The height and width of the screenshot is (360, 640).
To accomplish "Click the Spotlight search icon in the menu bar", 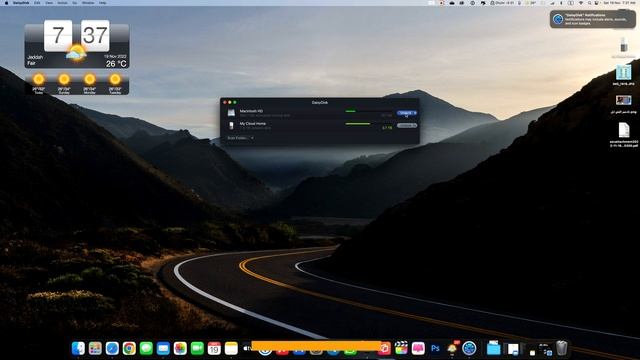I will click(x=590, y=3).
